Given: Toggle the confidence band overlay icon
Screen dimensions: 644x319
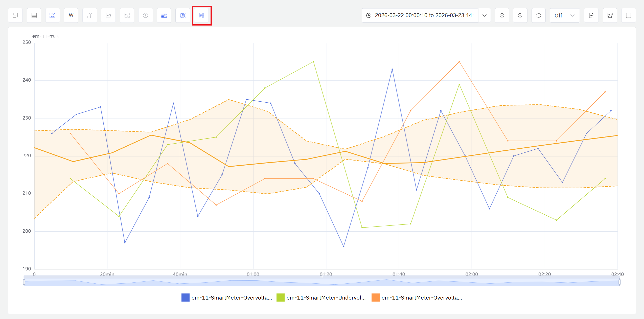Looking at the screenshot, I should tap(201, 15).
